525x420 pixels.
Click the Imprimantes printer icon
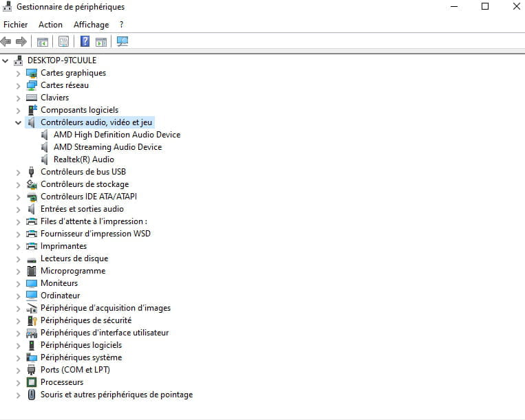tap(32, 247)
